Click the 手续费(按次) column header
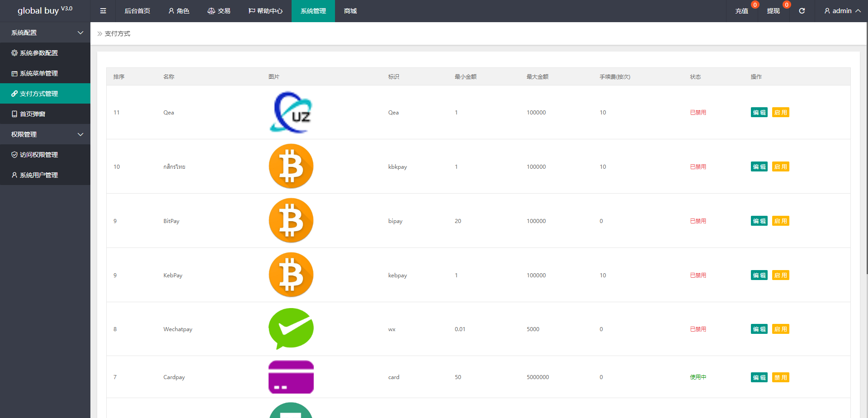Image resolution: width=868 pixels, height=418 pixels. 615,76
